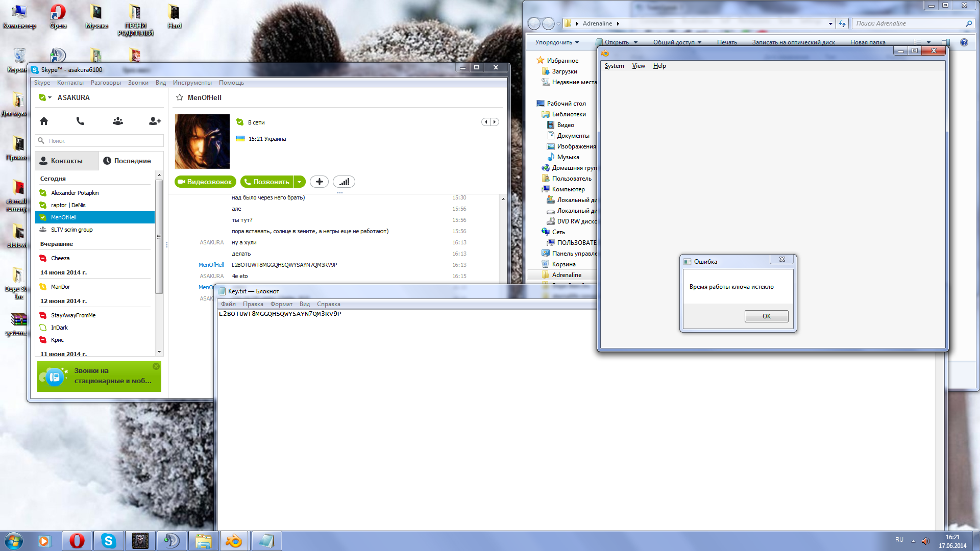The image size is (980, 551).
Task: Open the View menu in the app window
Action: pyautogui.click(x=639, y=66)
